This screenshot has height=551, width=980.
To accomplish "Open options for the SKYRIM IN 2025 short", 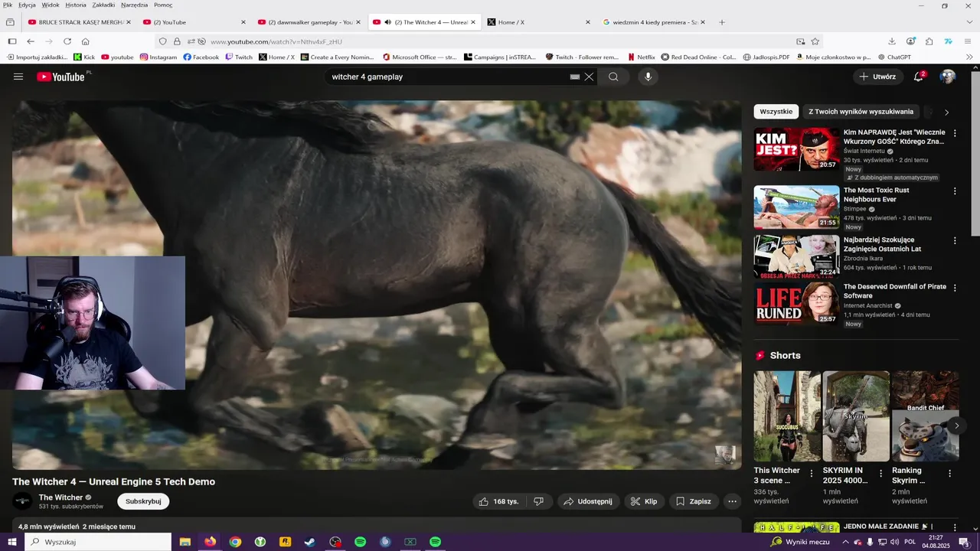I will coord(880,474).
